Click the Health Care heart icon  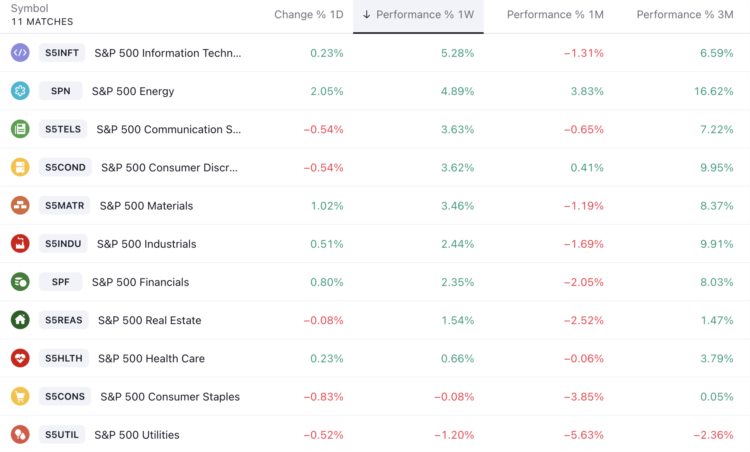coord(20,358)
